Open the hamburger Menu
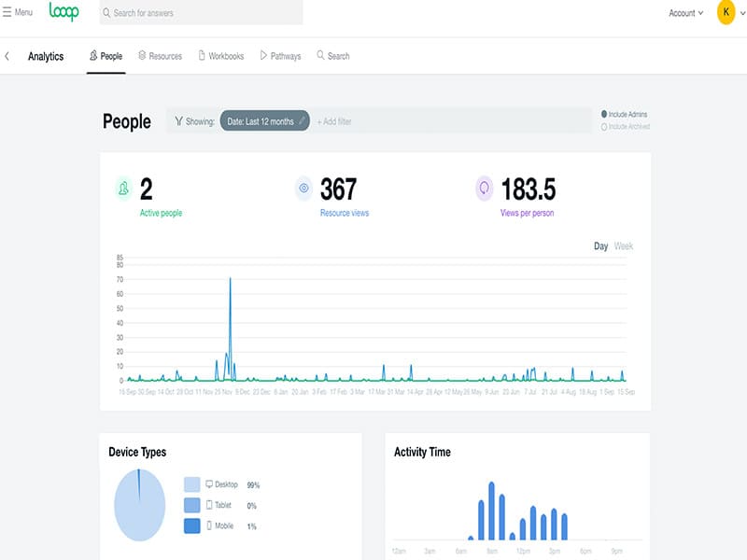This screenshot has width=747, height=560. (18, 12)
